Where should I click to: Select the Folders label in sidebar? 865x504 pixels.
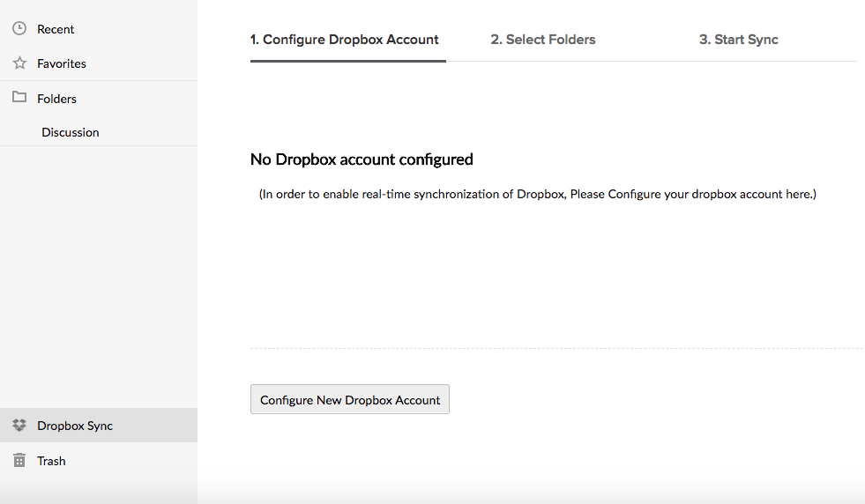point(56,99)
